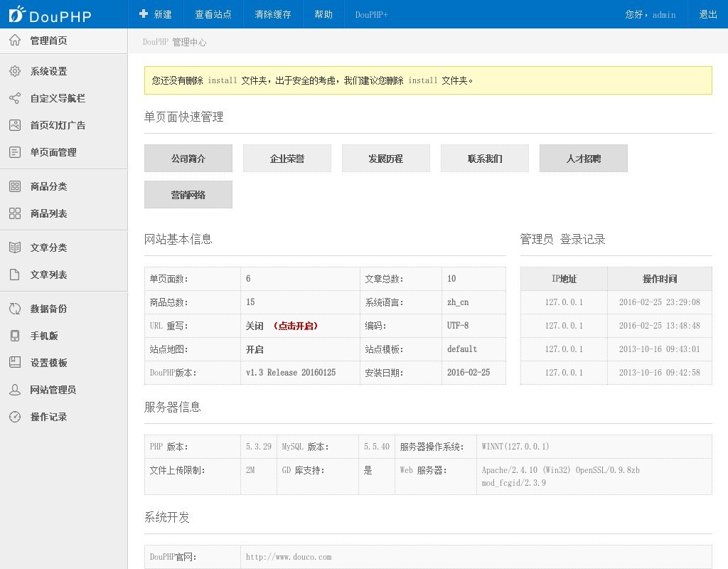Screen dimensions: 728x569
Task: Click 点击开启 to enable URL rewrite
Action: pyautogui.click(x=295, y=326)
